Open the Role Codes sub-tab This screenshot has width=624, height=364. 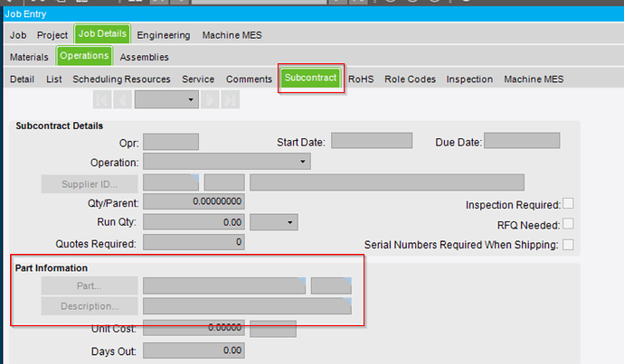(x=410, y=79)
